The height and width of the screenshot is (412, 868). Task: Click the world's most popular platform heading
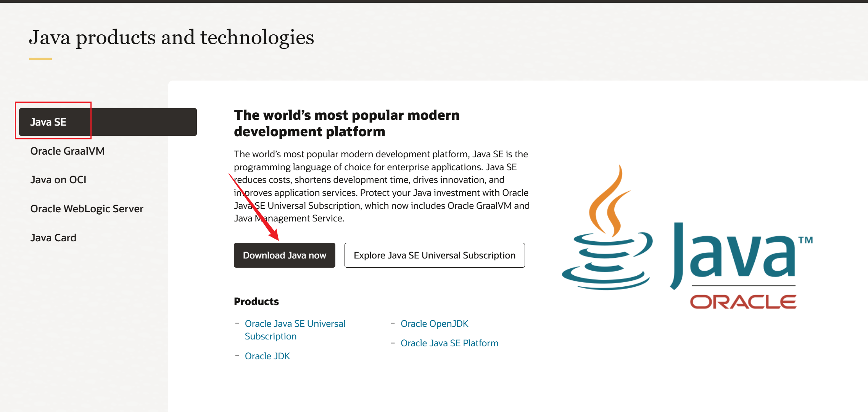click(346, 123)
